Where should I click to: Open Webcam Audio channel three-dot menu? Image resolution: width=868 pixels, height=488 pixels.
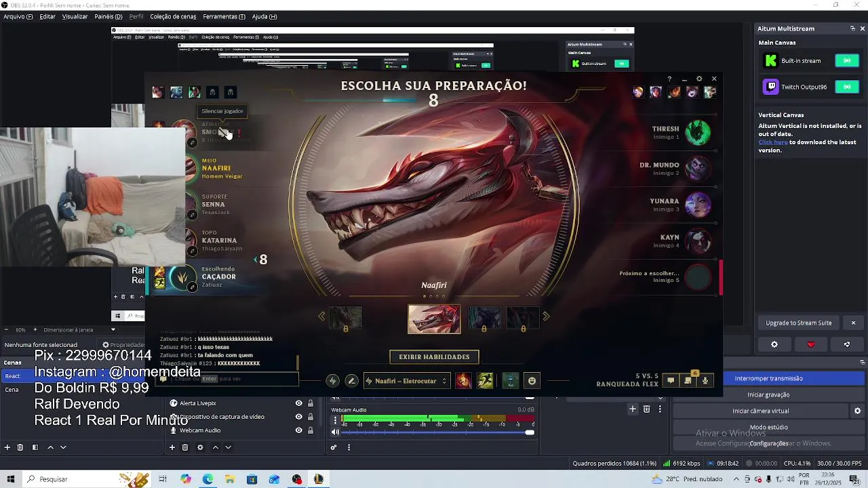point(335,420)
